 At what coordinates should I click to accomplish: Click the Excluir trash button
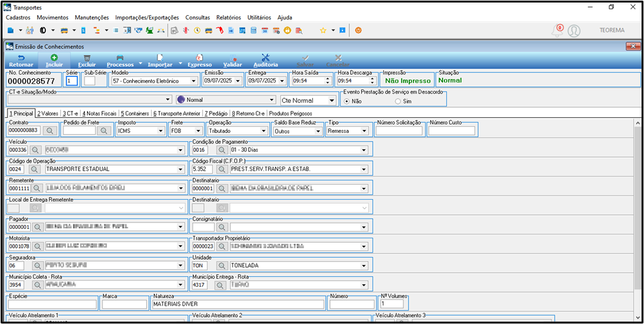[x=87, y=61]
